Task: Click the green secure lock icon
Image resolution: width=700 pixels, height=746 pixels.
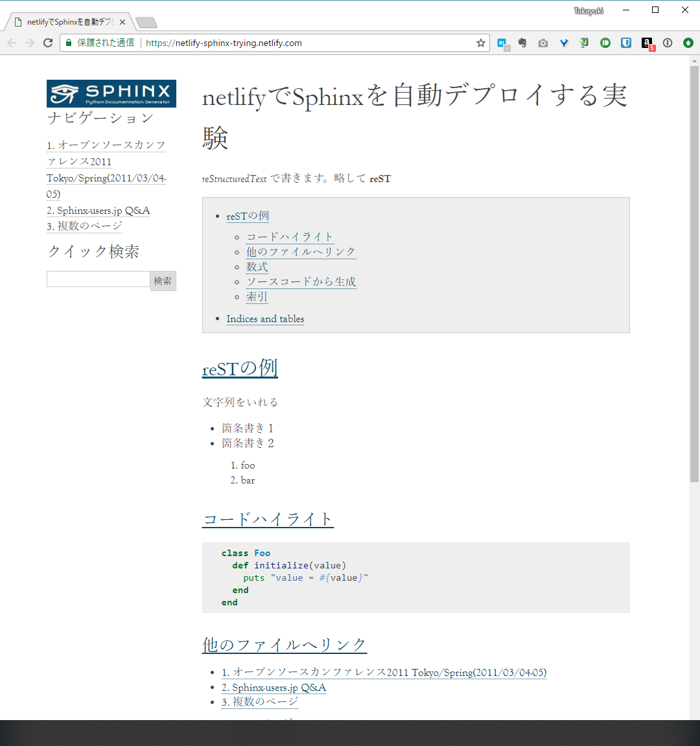Action: click(x=69, y=43)
